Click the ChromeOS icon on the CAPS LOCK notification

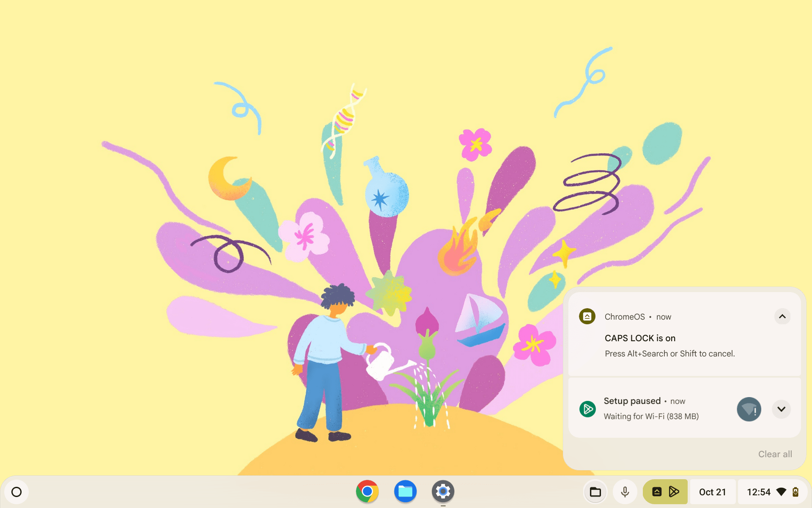tap(588, 316)
